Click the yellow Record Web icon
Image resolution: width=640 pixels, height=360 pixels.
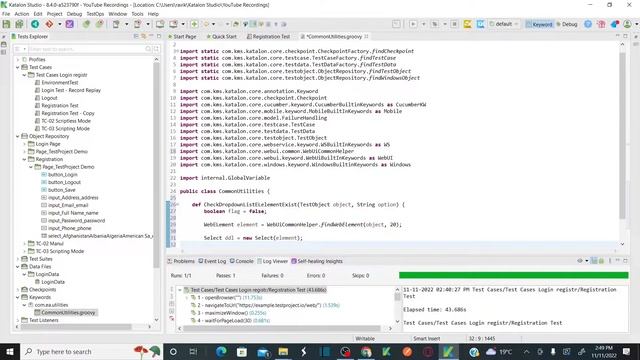pyautogui.click(x=467, y=24)
